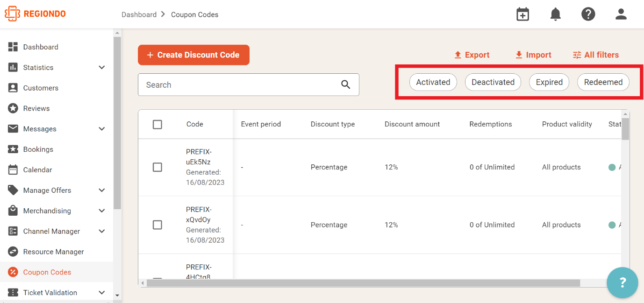The image size is (644, 303).
Task: Click the Code column header
Action: point(194,124)
